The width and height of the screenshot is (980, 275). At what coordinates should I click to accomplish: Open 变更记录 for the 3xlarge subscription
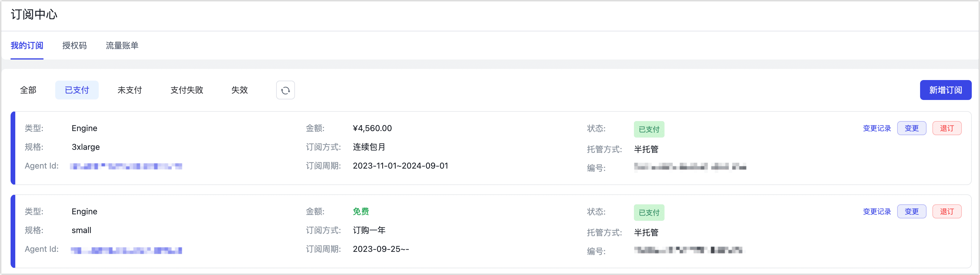[877, 128]
